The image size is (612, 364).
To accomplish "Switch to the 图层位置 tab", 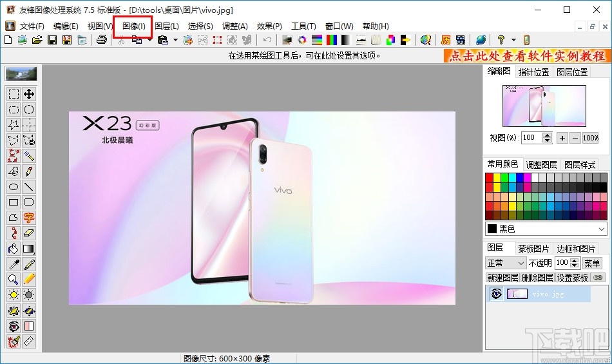I will [x=572, y=72].
